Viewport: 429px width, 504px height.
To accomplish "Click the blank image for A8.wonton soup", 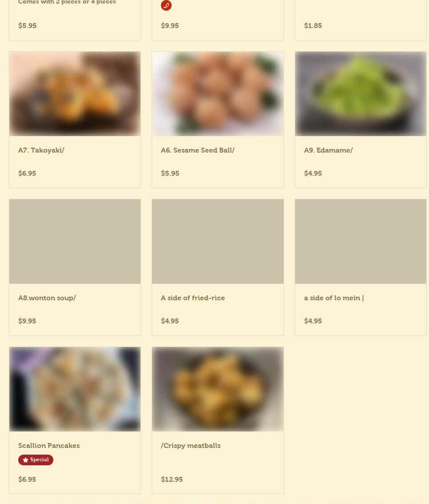I will pos(75,242).
